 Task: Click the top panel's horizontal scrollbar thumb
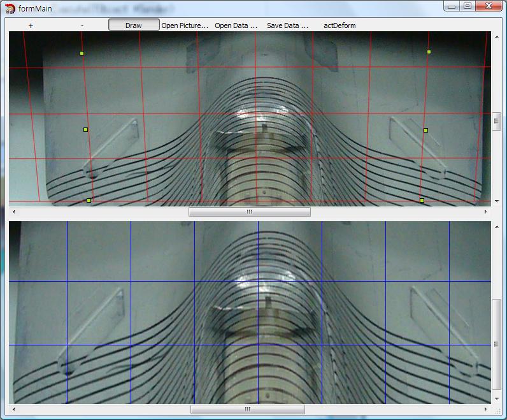click(x=249, y=212)
